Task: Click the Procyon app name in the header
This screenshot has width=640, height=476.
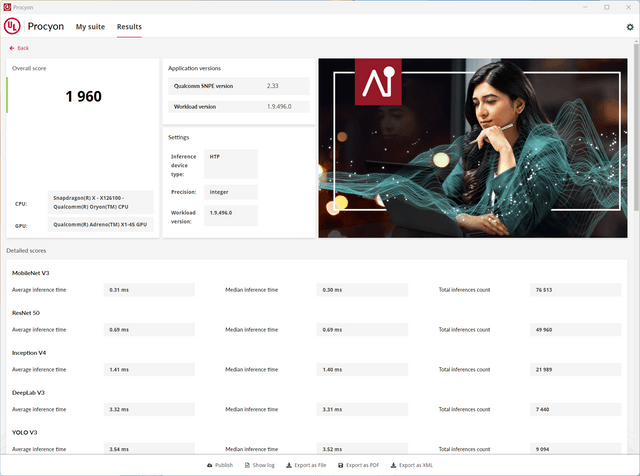Action: [x=46, y=27]
